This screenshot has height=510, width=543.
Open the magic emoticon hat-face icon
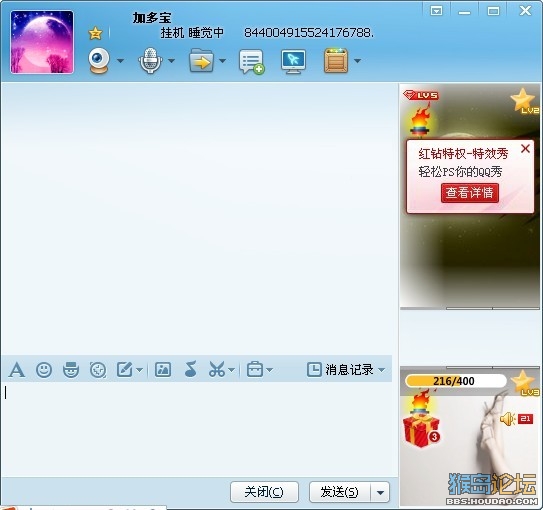pyautogui.click(x=71, y=370)
